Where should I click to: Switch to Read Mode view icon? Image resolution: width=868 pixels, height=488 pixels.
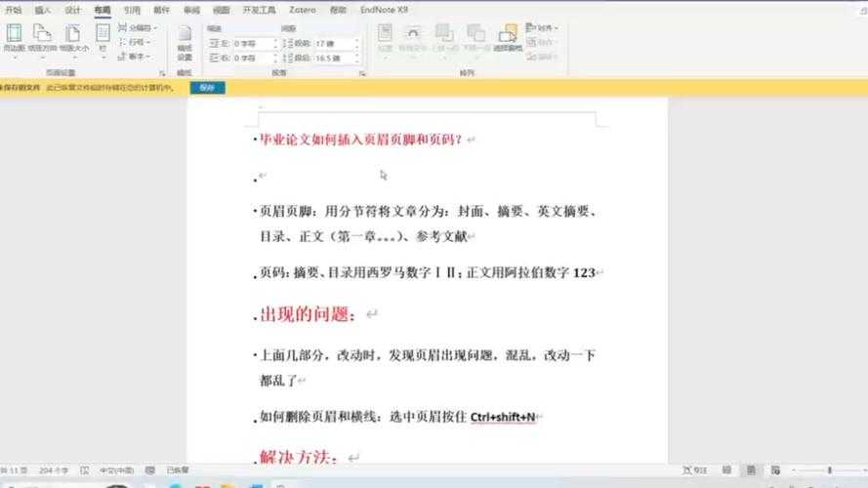726,470
